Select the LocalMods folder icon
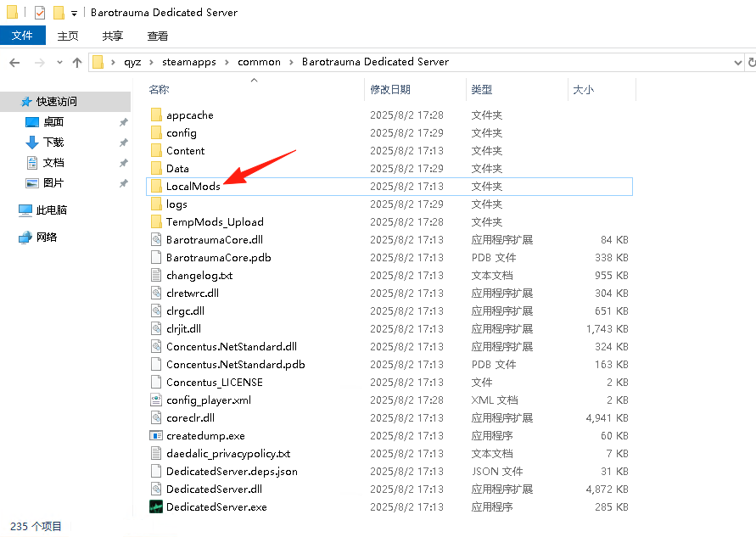Viewport: 756px width, 537px height. click(156, 186)
